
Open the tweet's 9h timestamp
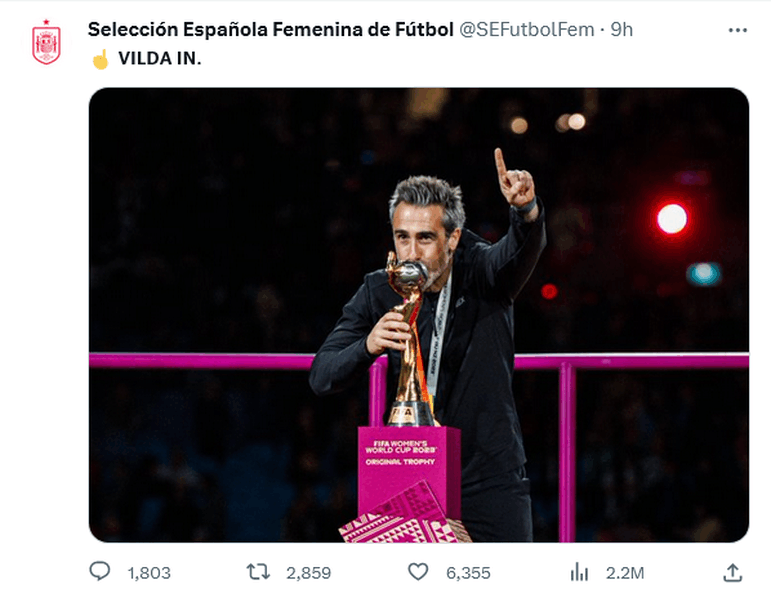(622, 30)
